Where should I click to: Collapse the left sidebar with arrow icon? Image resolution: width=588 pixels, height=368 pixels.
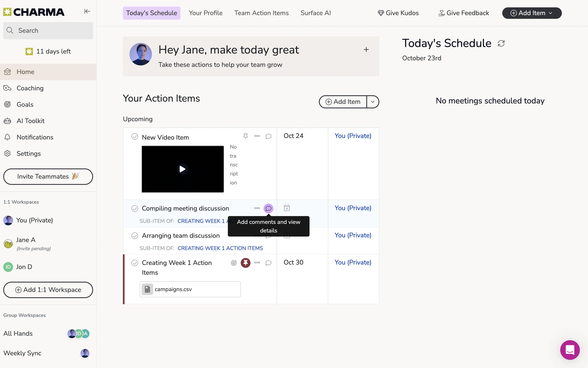87,11
